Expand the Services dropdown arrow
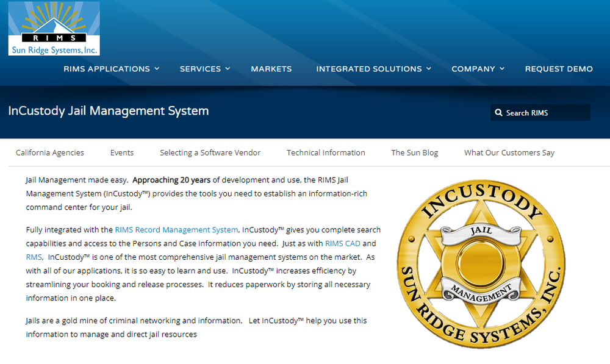 coord(228,68)
